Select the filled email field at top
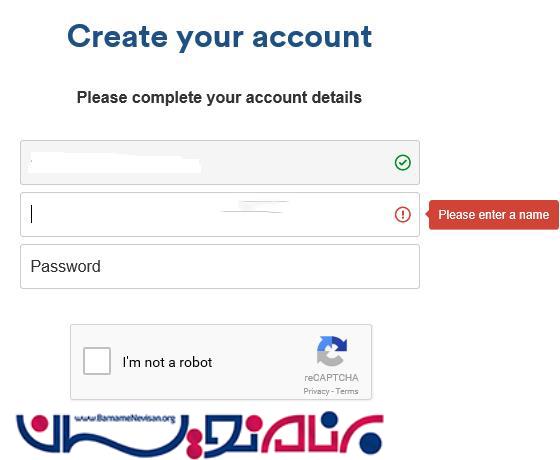The height and width of the screenshot is (460, 560). coord(220,162)
